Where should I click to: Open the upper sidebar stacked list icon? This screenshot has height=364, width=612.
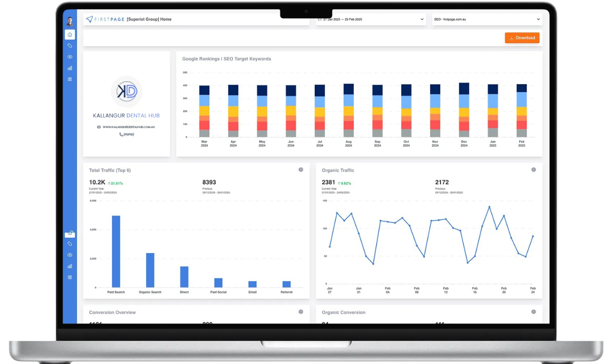(70, 79)
